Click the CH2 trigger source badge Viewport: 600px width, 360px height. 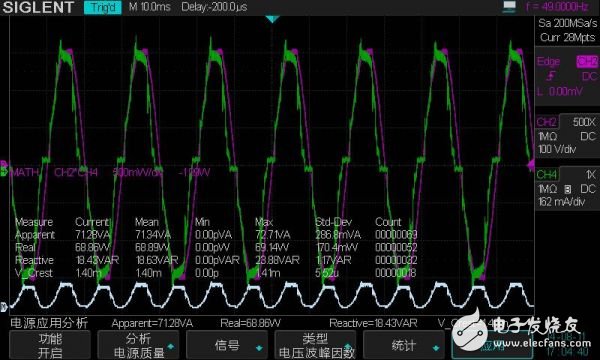click(587, 61)
